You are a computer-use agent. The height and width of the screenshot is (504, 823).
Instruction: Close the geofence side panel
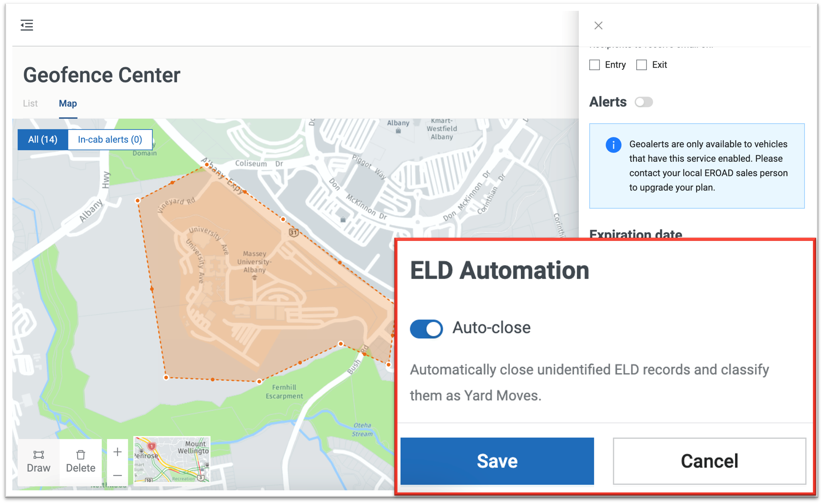coord(598,25)
